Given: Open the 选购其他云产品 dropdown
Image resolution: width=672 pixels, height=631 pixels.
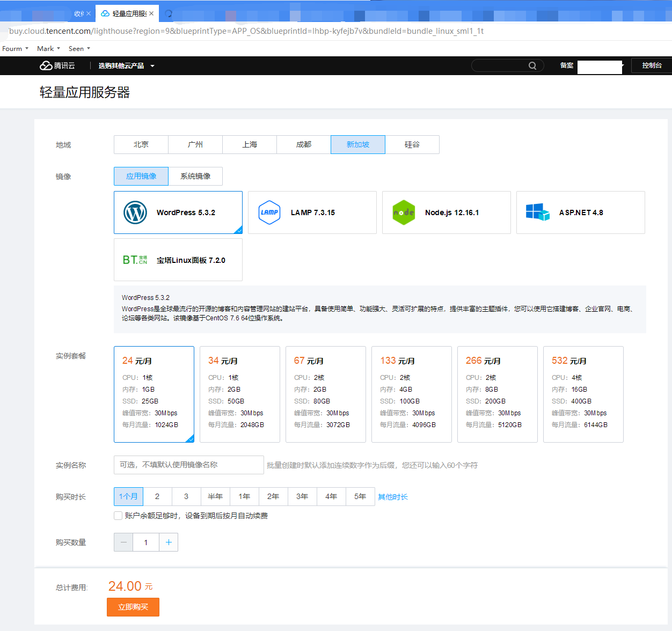Looking at the screenshot, I should [x=127, y=65].
